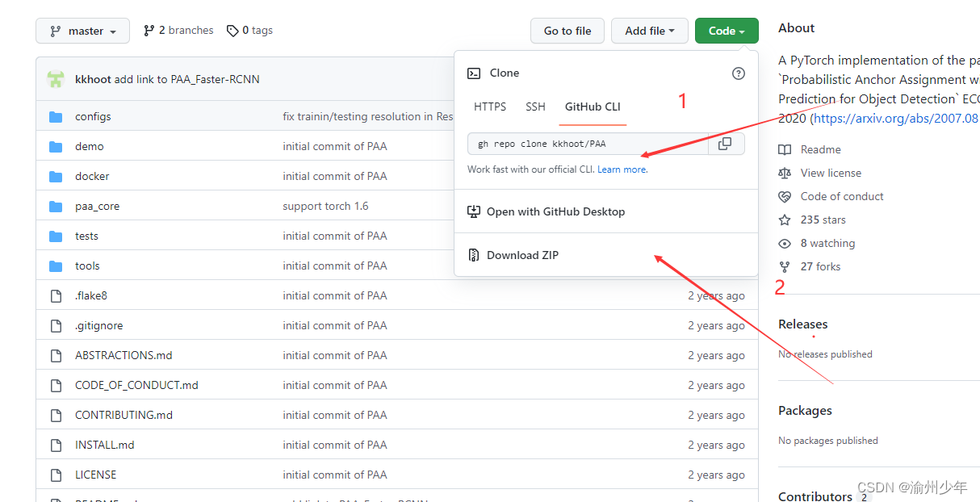Open the Code of conduct link
980x502 pixels.
[x=831, y=196]
